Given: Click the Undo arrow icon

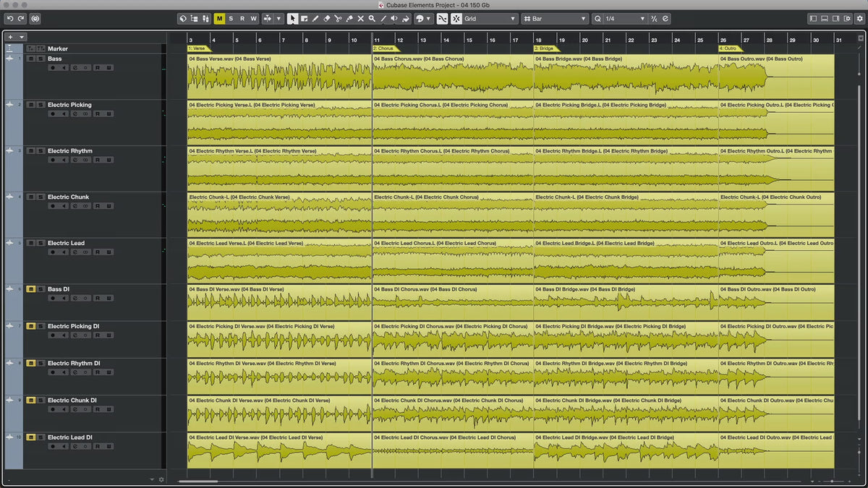Looking at the screenshot, I should tap(10, 19).
